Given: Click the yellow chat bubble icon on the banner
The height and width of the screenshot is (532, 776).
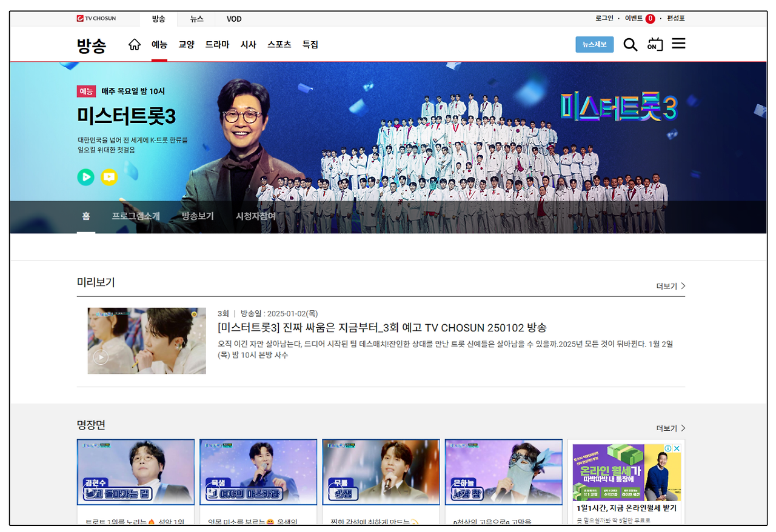Looking at the screenshot, I should pos(109,177).
